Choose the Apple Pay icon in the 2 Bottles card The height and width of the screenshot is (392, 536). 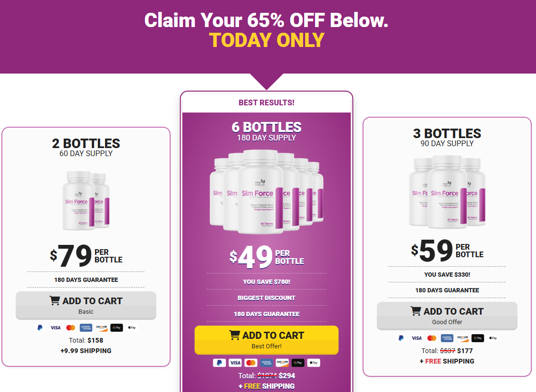132,327
